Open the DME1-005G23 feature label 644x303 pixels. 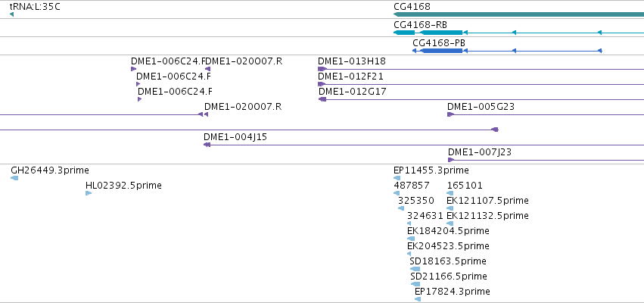pos(481,107)
